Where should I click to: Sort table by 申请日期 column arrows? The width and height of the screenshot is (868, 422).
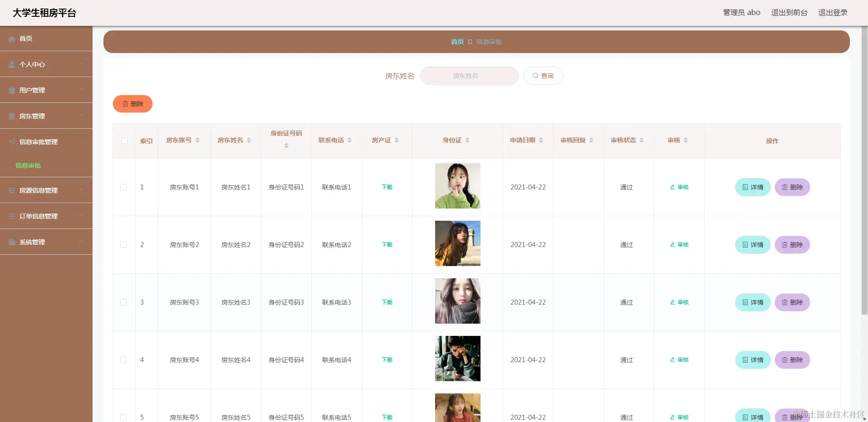pos(541,141)
